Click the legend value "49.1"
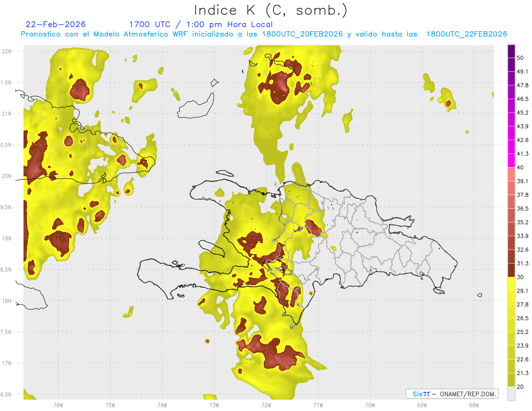Screen dimensions: 532x411 tap(523, 71)
